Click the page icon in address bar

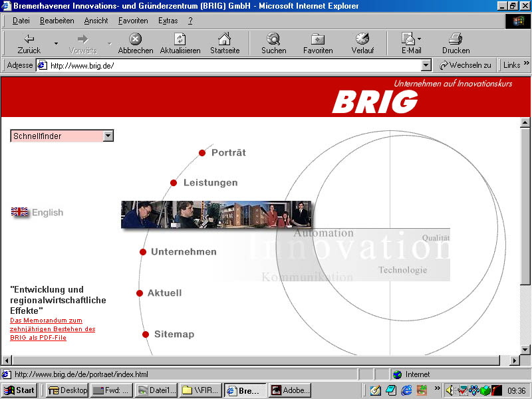pyautogui.click(x=42, y=65)
